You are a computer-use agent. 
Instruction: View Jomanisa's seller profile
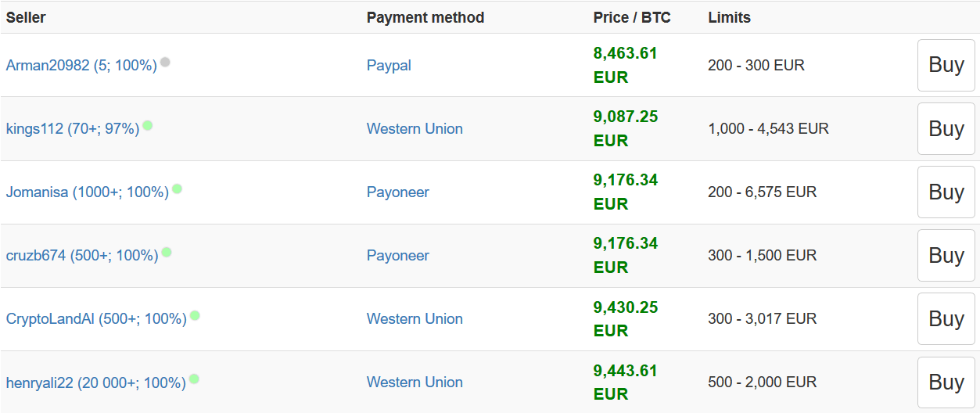pos(88,192)
